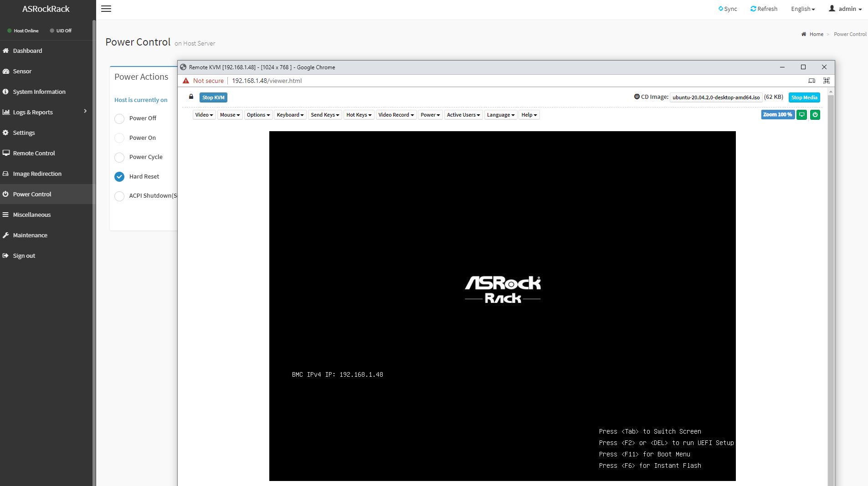
Task: Click the Stop KVM button
Action: click(x=213, y=97)
